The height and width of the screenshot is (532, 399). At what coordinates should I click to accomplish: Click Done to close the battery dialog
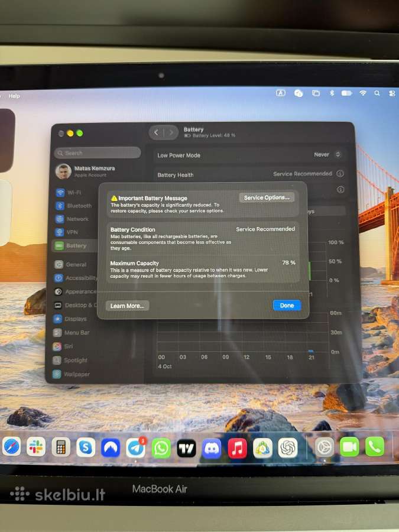(x=287, y=305)
